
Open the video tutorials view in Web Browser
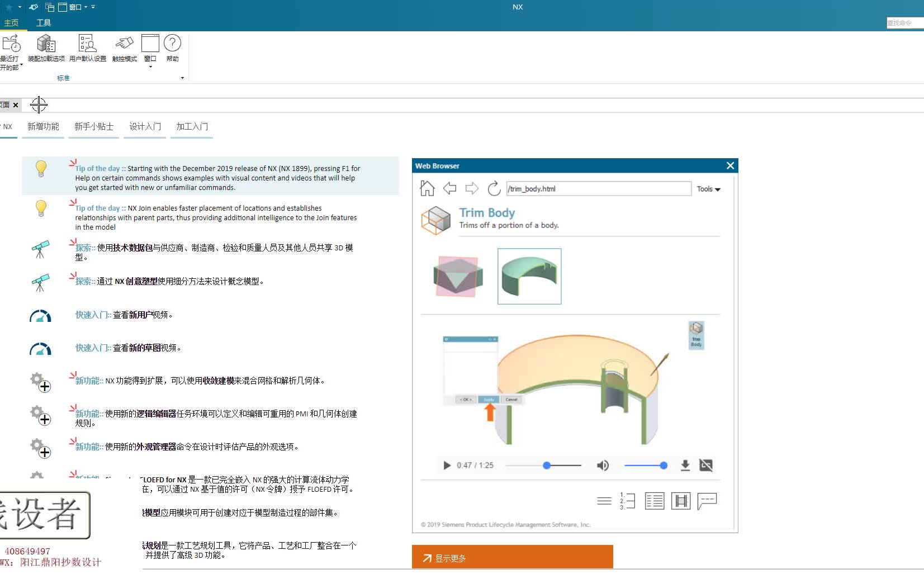pos(681,501)
